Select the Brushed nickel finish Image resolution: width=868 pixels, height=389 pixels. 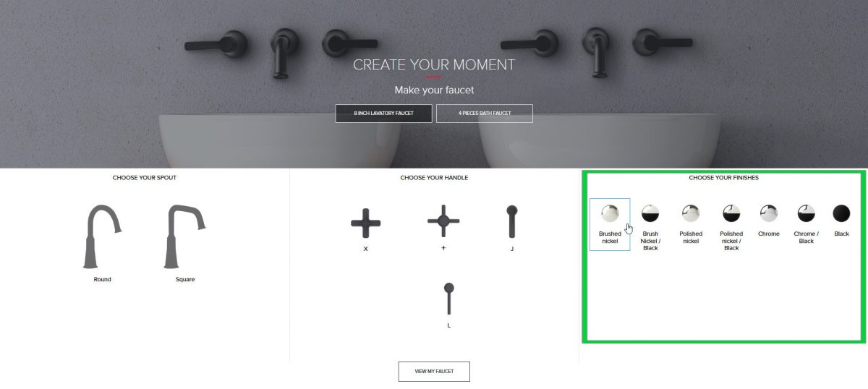[610, 224]
